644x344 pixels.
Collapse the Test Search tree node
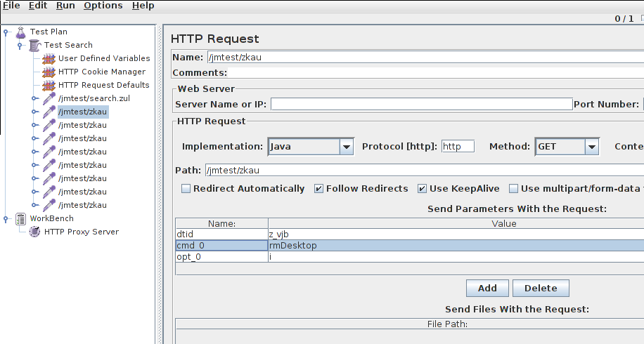pyautogui.click(x=20, y=46)
